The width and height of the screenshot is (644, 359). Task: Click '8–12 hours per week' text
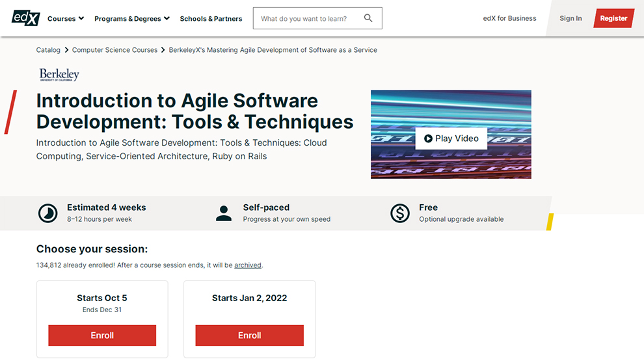click(100, 219)
